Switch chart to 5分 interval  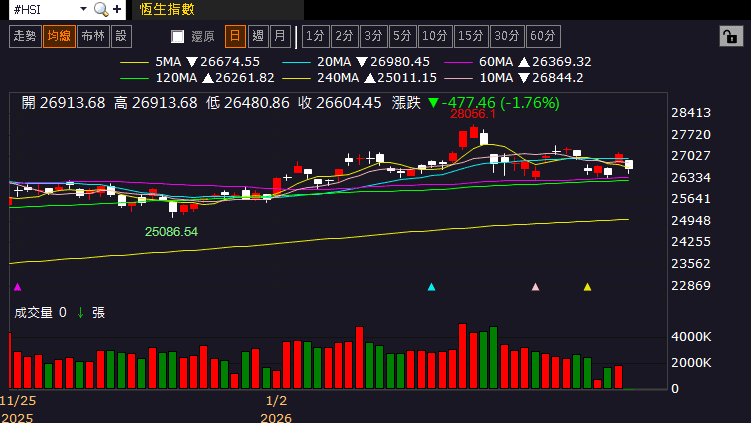[x=402, y=36]
